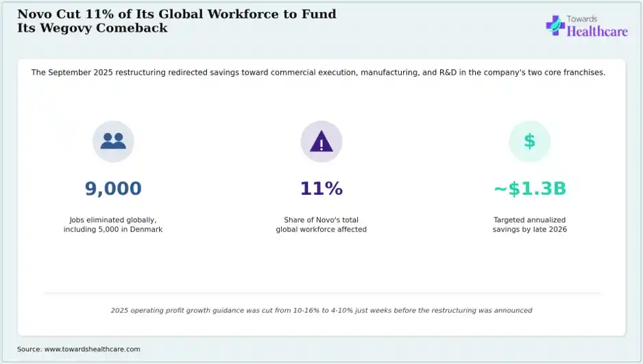The width and height of the screenshot is (643, 364).
Task: Click the two-people jobs icon
Action: 113,141
